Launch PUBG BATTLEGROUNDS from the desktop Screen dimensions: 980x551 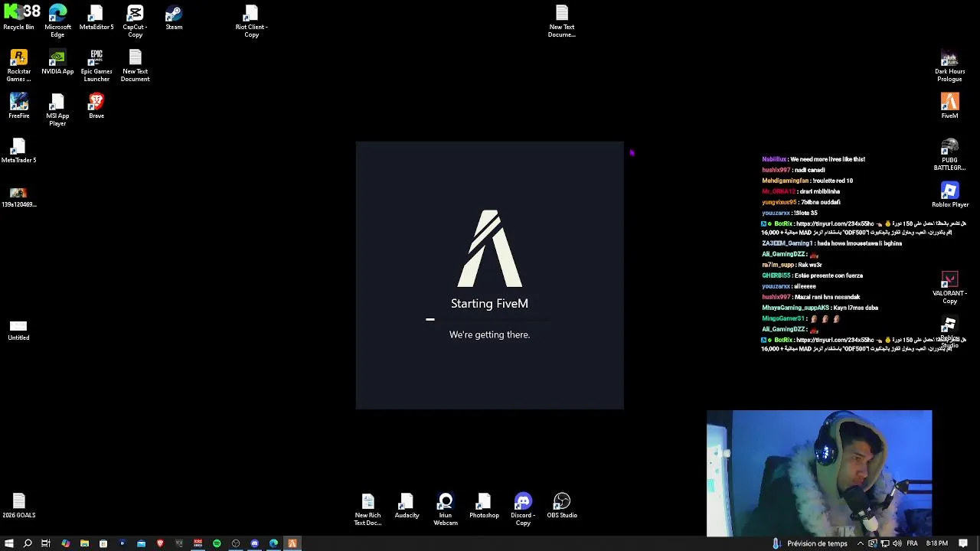click(949, 155)
